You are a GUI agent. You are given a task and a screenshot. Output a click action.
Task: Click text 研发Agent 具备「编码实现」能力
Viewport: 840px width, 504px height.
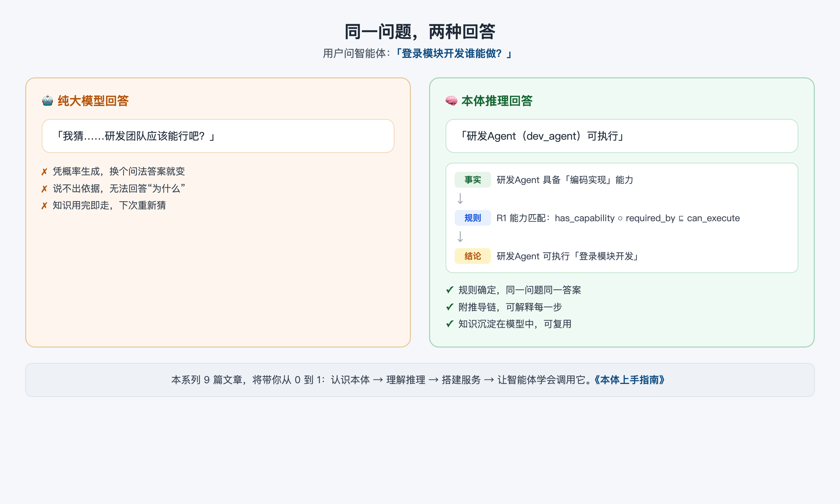[565, 180]
